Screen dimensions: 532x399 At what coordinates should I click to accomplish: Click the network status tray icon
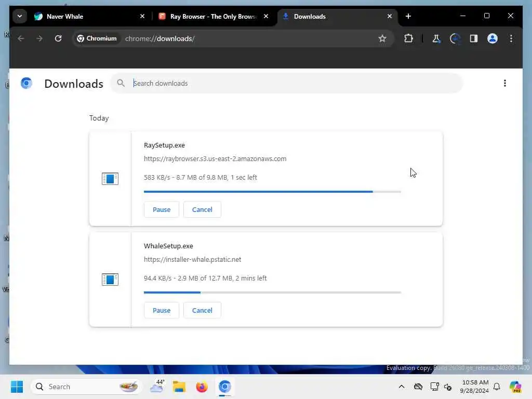pos(434,387)
